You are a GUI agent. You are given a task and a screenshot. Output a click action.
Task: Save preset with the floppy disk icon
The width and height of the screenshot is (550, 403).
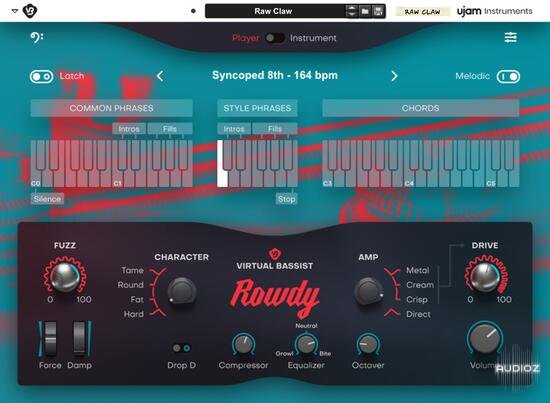coord(378,11)
